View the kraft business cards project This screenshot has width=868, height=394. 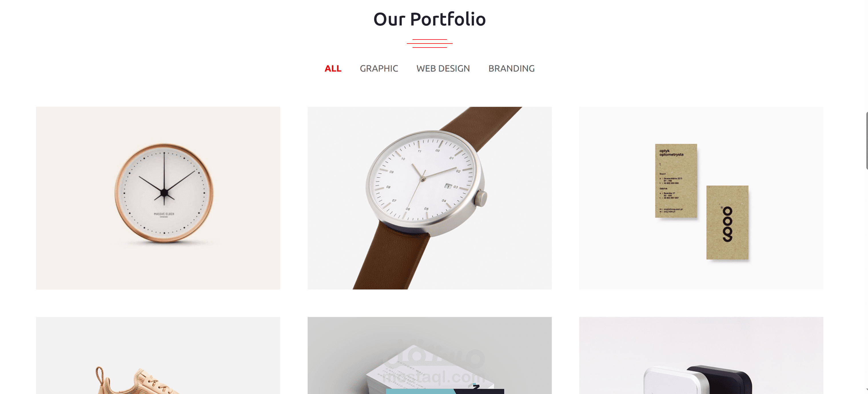point(701,198)
